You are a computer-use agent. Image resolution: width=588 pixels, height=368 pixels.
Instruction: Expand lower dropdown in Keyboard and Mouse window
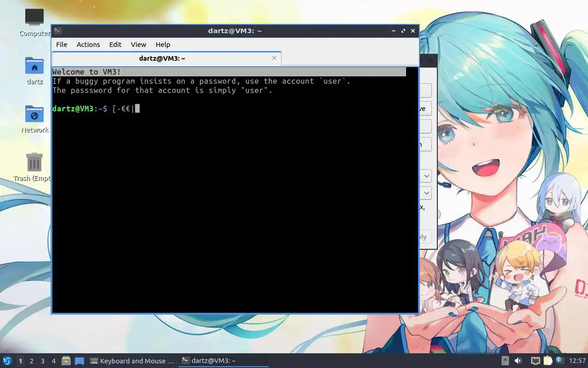[x=426, y=193]
